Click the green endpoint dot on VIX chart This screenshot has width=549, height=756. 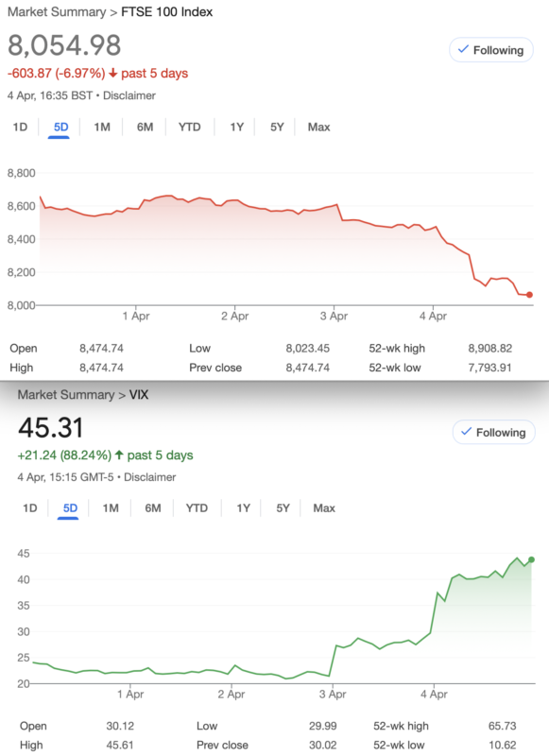coord(531,559)
